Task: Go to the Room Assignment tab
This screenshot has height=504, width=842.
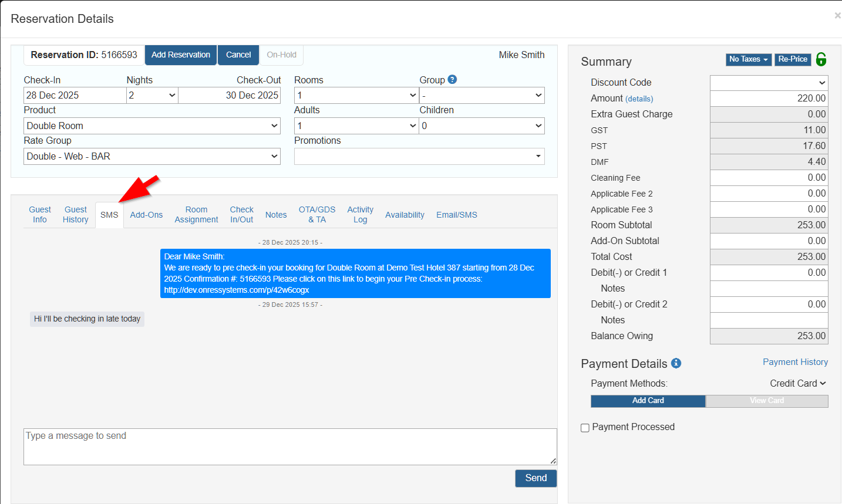Action: click(196, 215)
